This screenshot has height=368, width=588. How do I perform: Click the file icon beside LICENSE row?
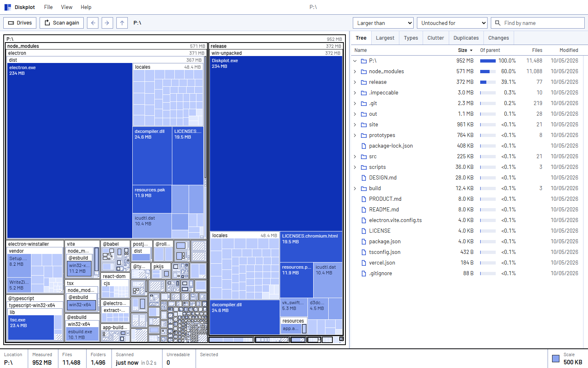point(364,231)
